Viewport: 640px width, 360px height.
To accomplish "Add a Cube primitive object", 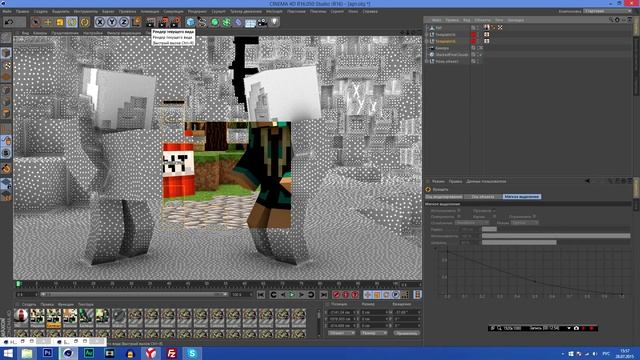I will click(x=190, y=22).
